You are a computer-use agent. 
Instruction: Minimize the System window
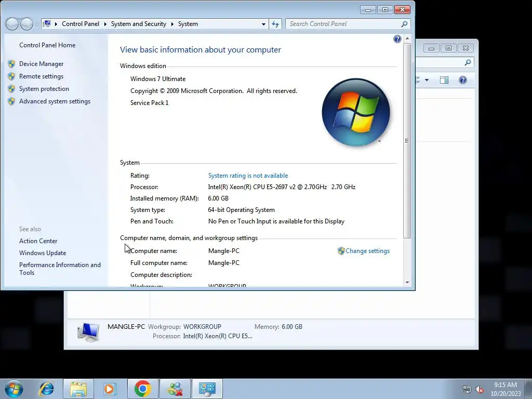point(368,10)
